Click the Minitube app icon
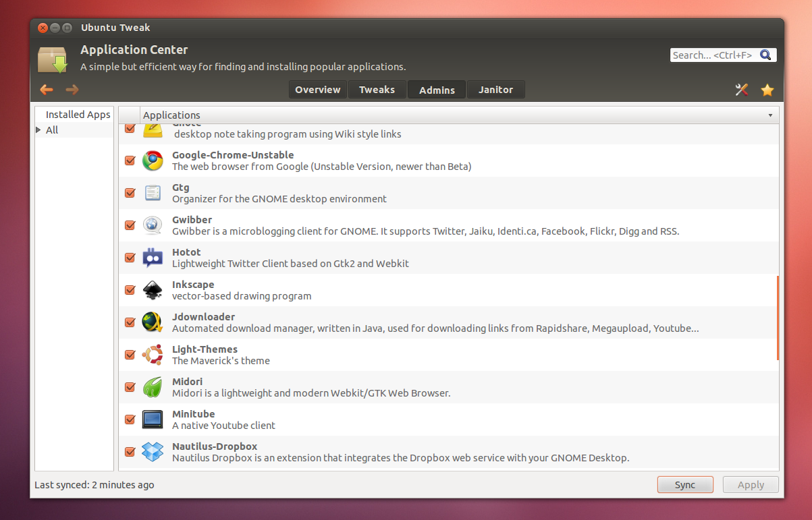This screenshot has height=520, width=812. click(153, 420)
